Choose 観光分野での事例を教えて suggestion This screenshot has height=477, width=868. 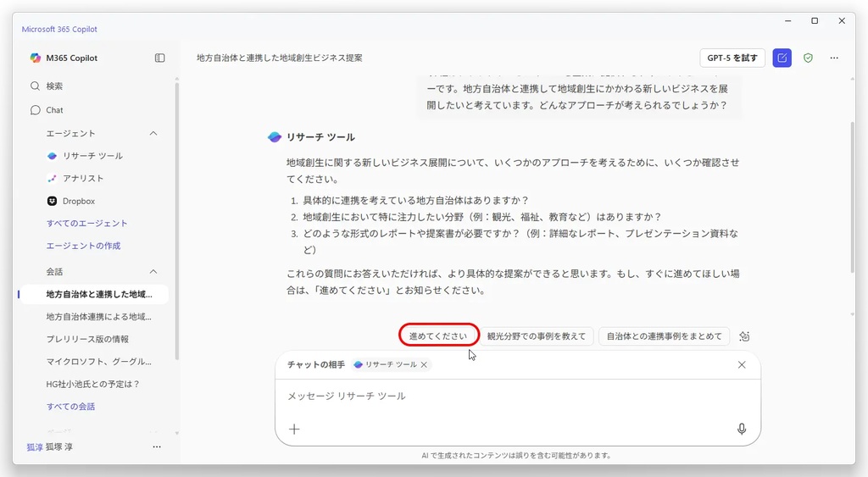[536, 336]
